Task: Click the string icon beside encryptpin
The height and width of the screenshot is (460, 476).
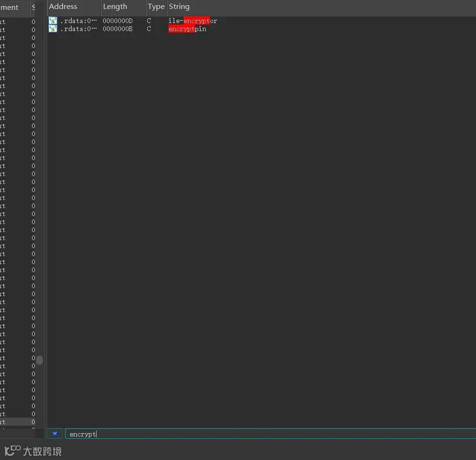Action: [53, 29]
